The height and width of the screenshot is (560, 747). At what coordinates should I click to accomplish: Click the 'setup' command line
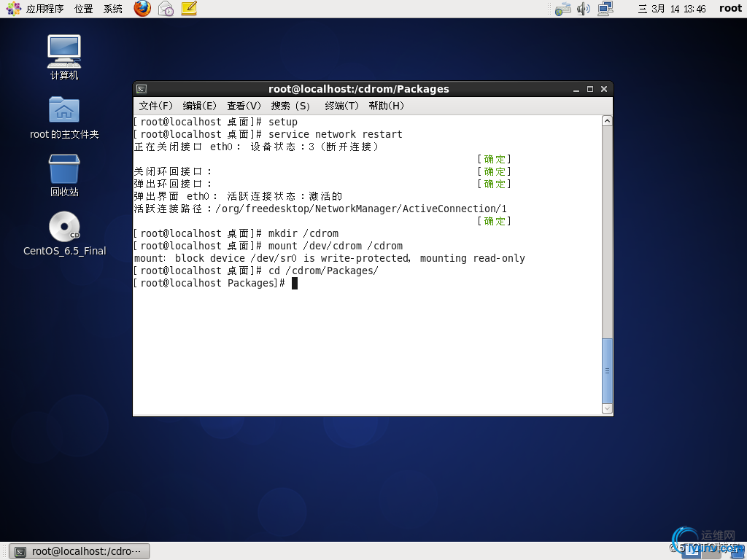tap(216, 122)
